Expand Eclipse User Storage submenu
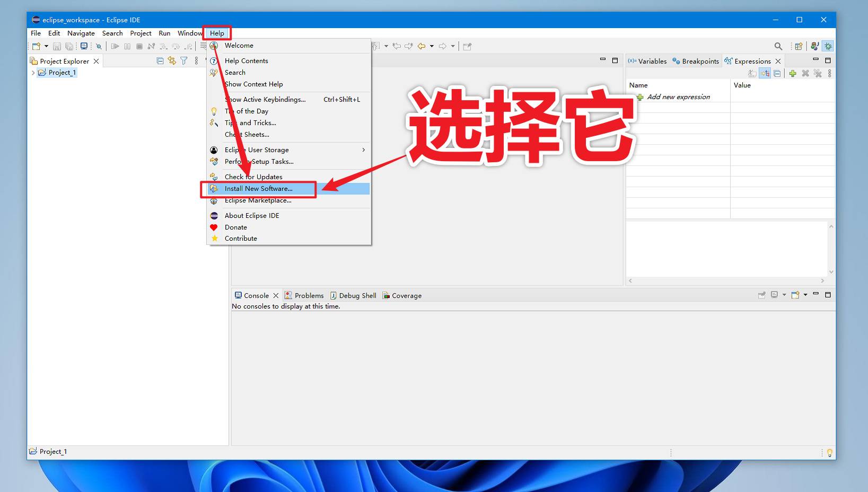 [x=288, y=150]
